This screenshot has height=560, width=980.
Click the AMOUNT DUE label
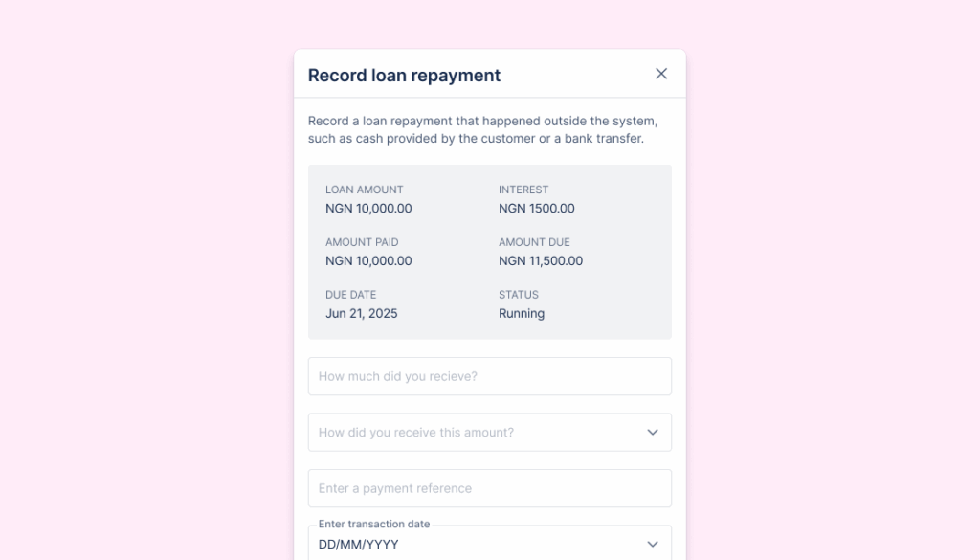click(534, 242)
